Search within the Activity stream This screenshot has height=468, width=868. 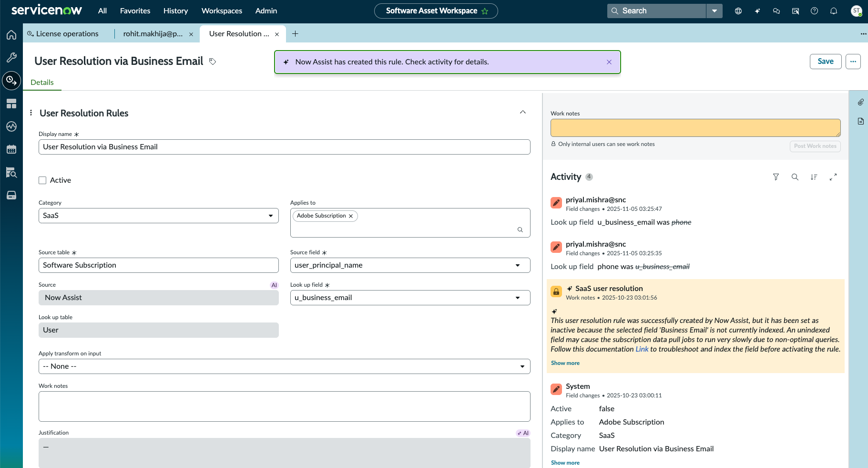coord(795,177)
